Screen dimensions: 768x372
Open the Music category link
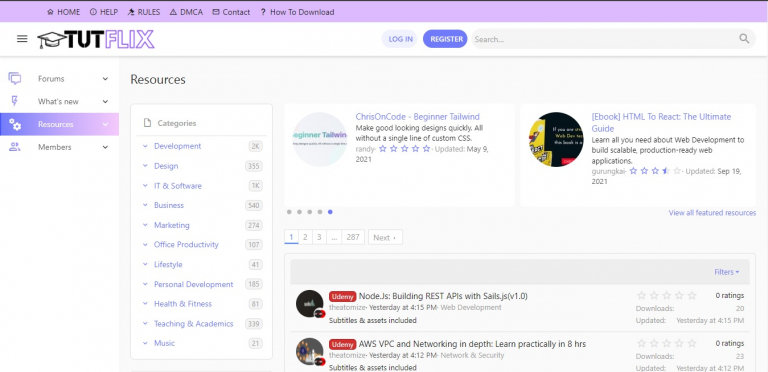164,343
